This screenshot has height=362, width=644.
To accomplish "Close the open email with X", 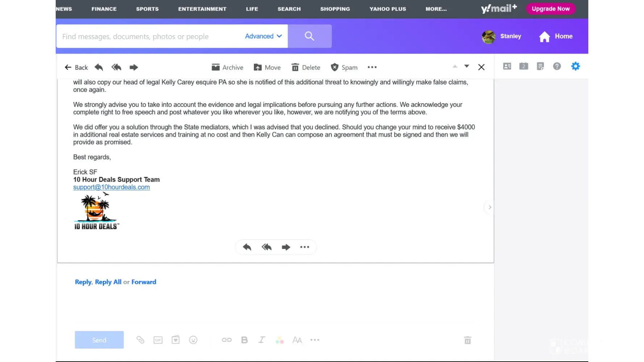I will click(x=481, y=67).
